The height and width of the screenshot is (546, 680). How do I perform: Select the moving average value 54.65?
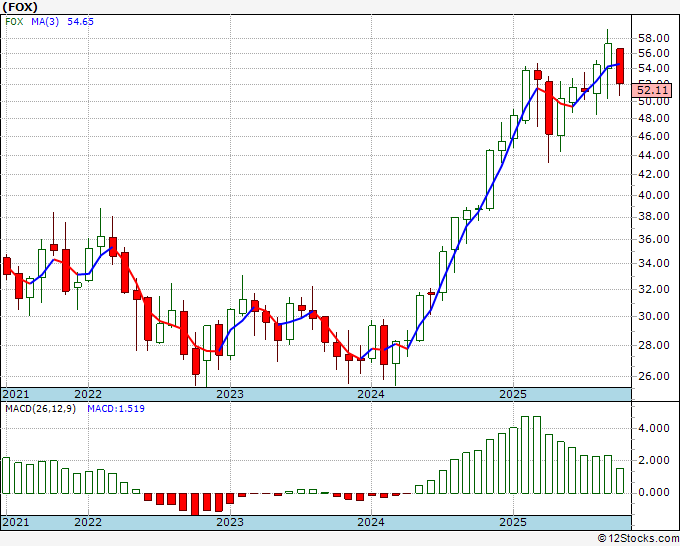point(80,21)
